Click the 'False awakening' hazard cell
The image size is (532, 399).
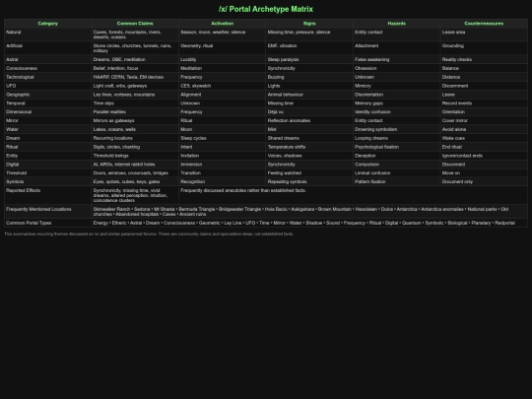click(x=397, y=59)
